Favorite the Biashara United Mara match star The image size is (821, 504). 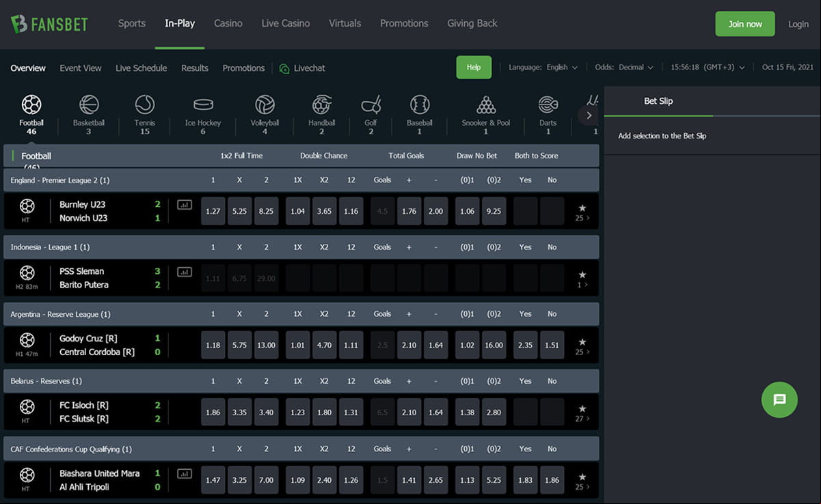582,477
